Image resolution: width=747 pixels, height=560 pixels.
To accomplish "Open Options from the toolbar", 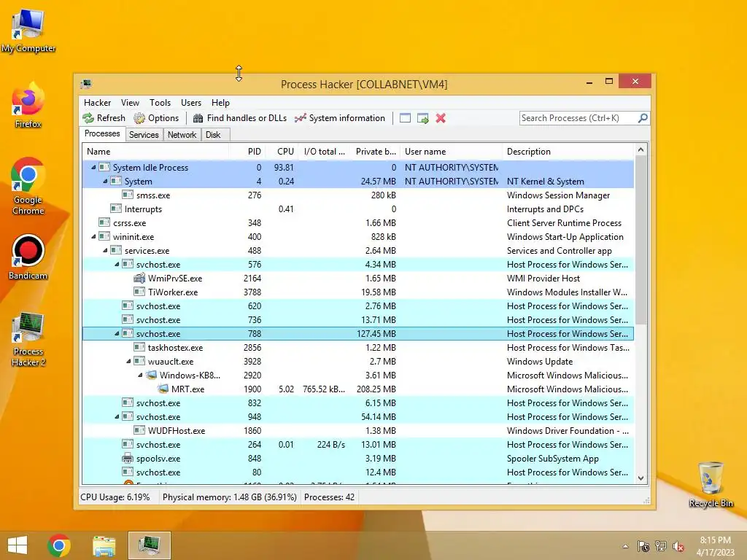I will pyautogui.click(x=156, y=118).
